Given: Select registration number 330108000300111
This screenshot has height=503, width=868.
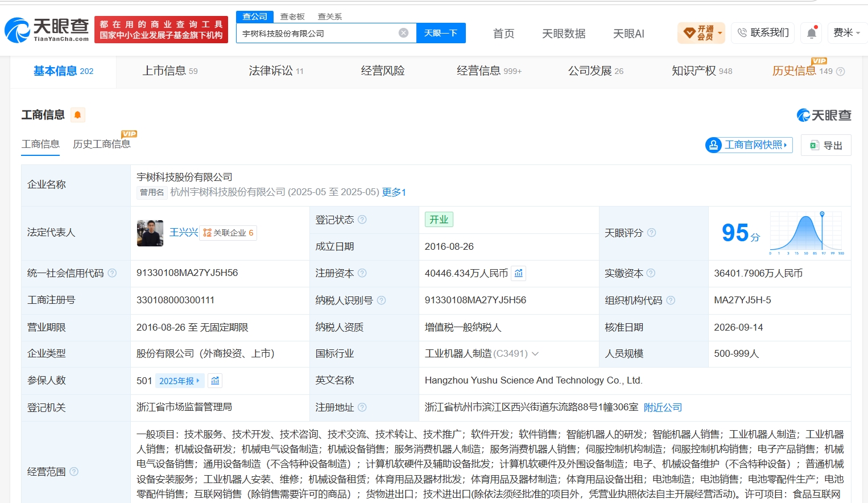Looking at the screenshot, I should pyautogui.click(x=175, y=300).
